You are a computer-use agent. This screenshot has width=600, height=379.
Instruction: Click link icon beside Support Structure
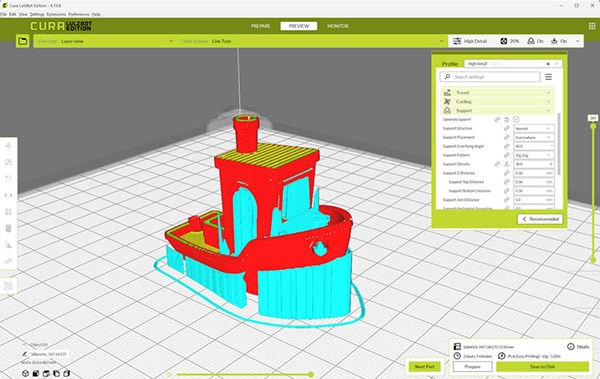507,128
